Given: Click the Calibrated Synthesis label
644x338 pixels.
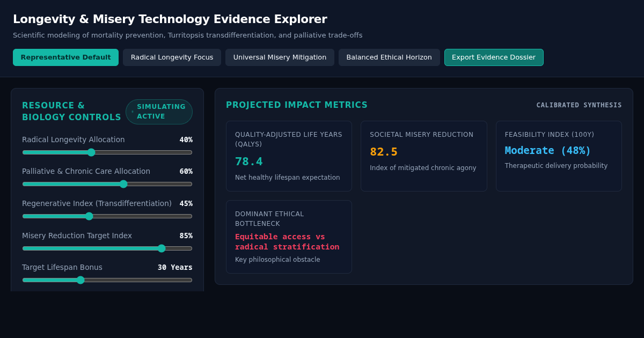Looking at the screenshot, I should click(x=579, y=105).
